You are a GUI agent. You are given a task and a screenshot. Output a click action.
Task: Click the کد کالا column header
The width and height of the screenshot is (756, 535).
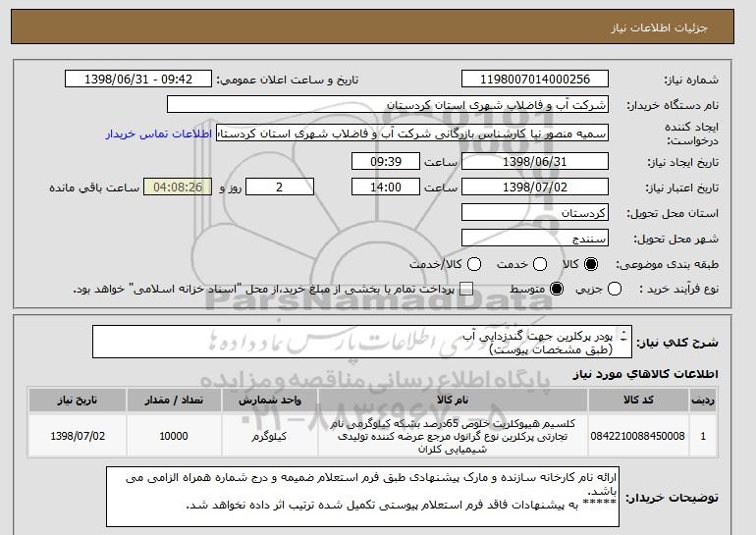[638, 401]
